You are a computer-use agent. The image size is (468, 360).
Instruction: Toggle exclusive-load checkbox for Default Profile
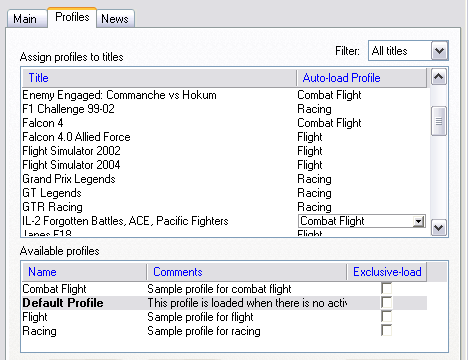(x=387, y=302)
